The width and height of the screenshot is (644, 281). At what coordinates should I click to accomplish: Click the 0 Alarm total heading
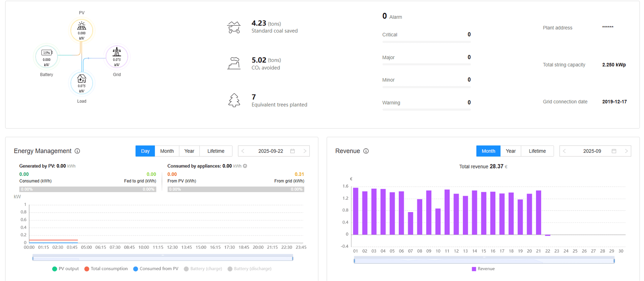coord(392,16)
